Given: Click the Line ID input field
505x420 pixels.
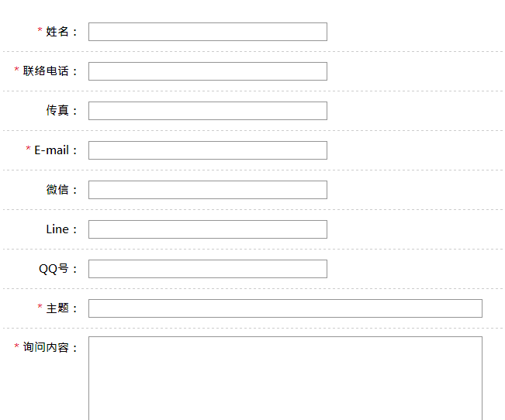Looking at the screenshot, I should tap(208, 229).
